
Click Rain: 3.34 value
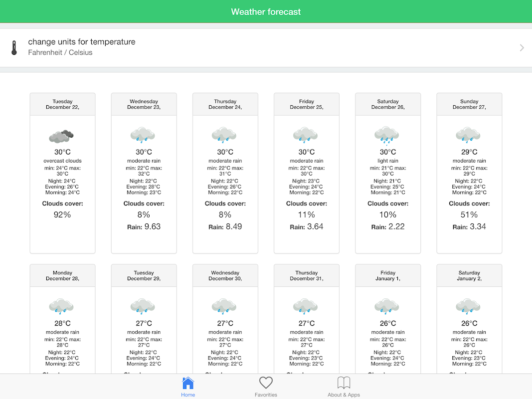pos(469,226)
